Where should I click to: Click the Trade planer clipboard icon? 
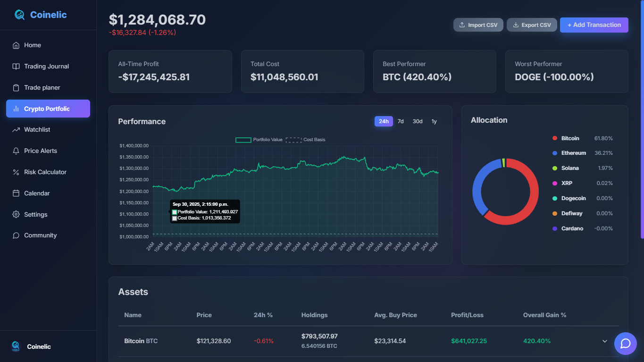(x=16, y=87)
